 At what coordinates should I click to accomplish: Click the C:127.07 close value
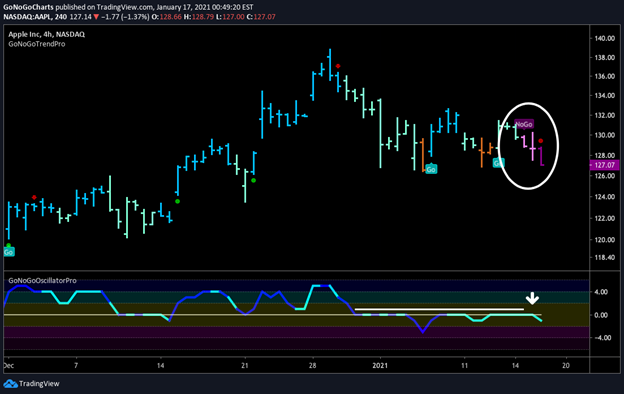[261, 17]
